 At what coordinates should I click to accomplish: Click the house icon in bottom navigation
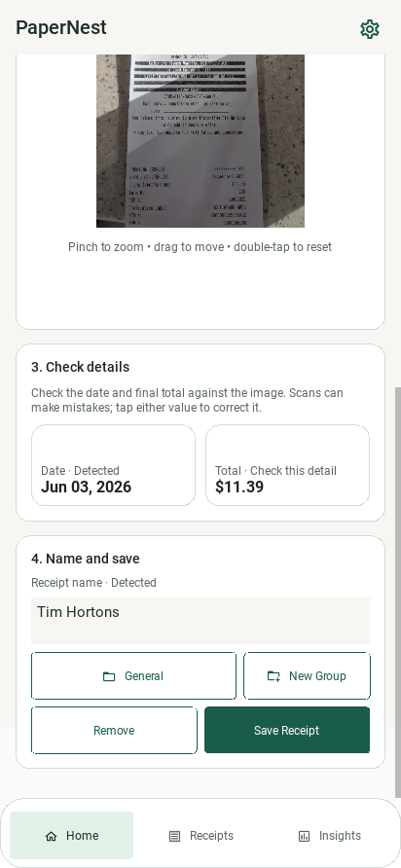tap(51, 837)
